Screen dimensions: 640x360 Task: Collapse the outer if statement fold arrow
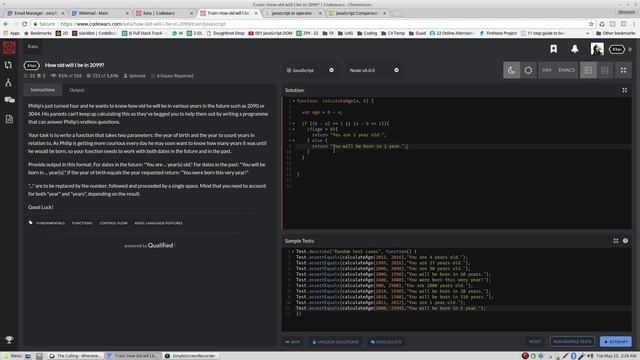click(x=293, y=123)
